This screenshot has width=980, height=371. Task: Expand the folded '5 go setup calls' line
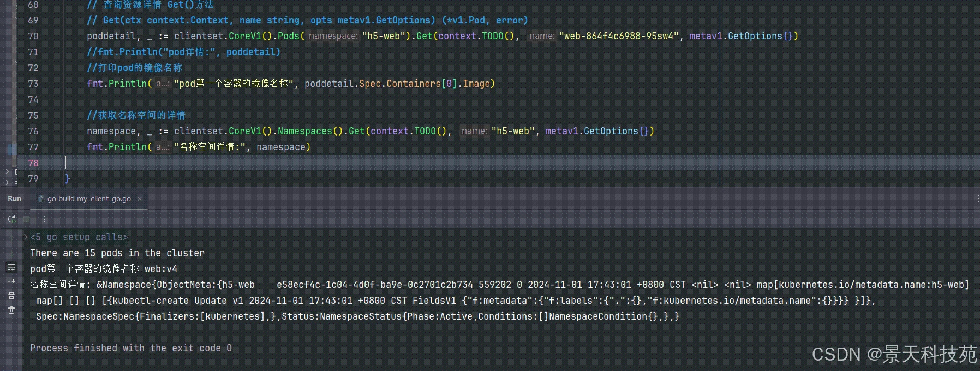click(26, 237)
